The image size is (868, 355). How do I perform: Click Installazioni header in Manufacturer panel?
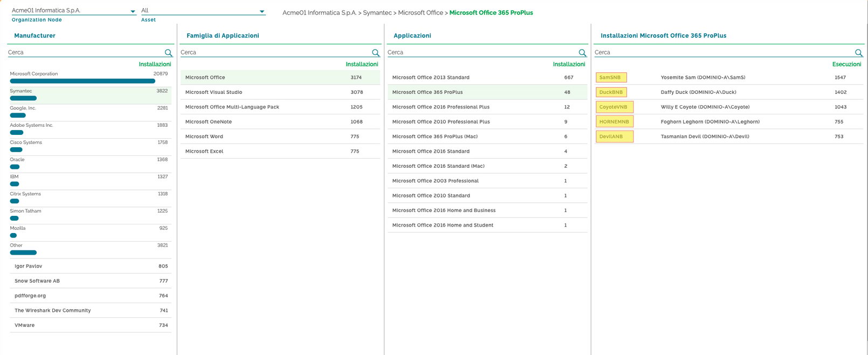pyautogui.click(x=155, y=64)
